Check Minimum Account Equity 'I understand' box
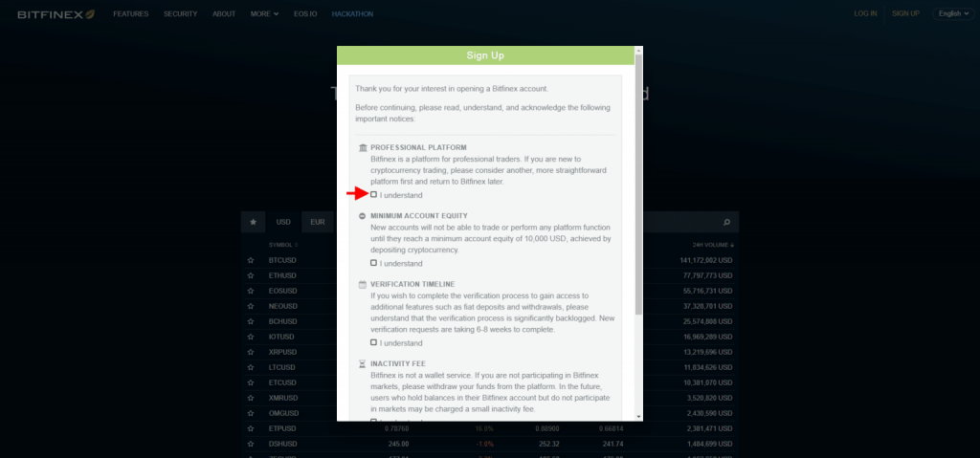The width and height of the screenshot is (980, 458). tap(374, 262)
